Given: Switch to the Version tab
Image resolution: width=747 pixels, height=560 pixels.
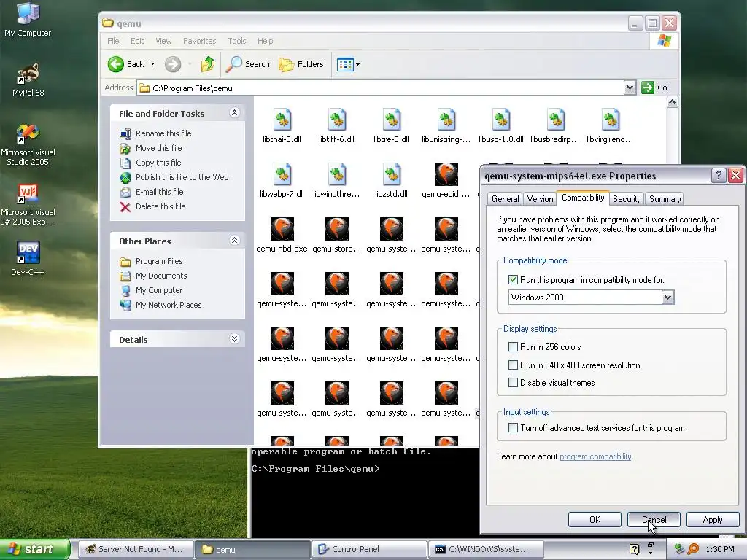Looking at the screenshot, I should 540,199.
